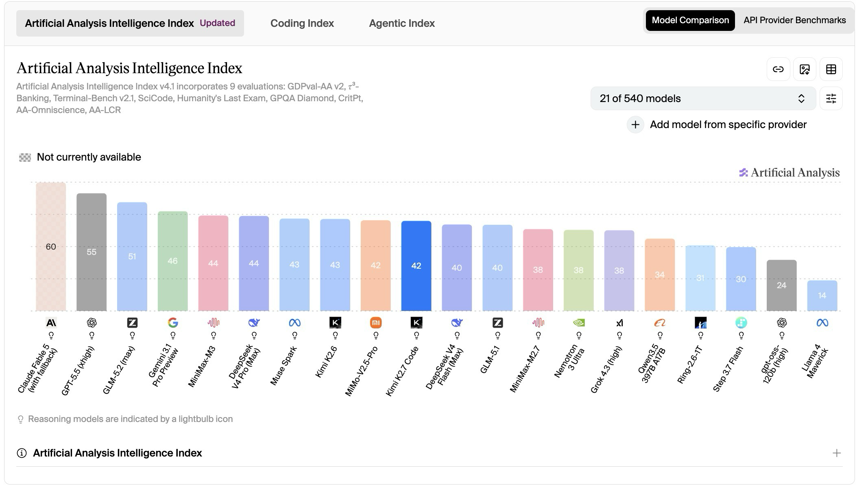Click the Z logo under the GLM-5.1 bar

(497, 323)
